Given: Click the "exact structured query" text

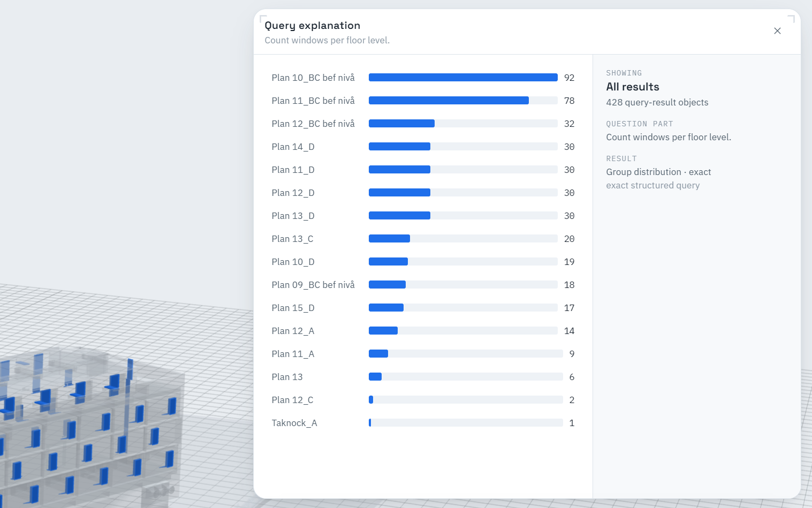Looking at the screenshot, I should (x=652, y=185).
